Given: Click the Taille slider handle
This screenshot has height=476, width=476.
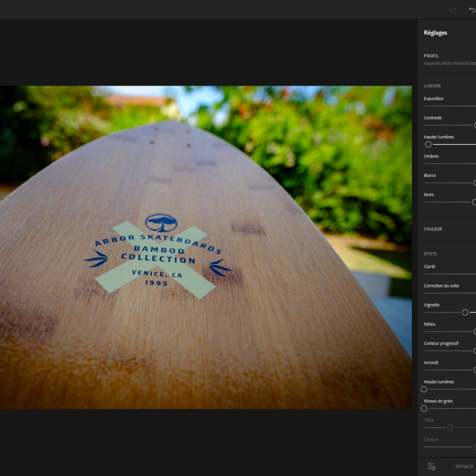Looking at the screenshot, I should pos(450,428).
